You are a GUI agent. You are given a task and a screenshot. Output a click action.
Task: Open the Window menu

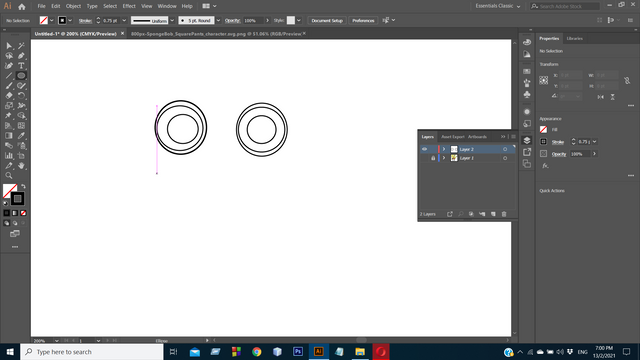coord(167,6)
